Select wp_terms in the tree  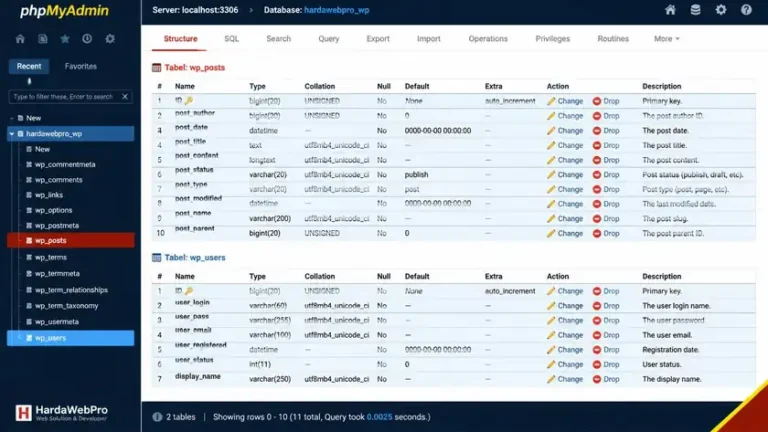(x=50, y=257)
